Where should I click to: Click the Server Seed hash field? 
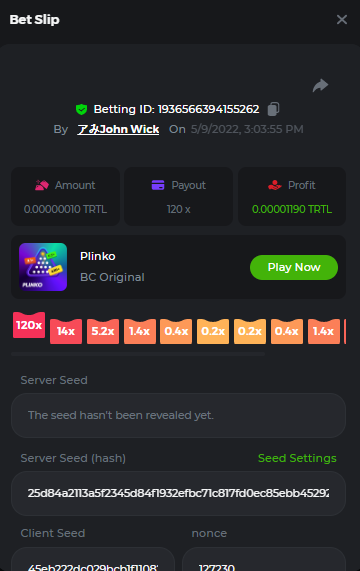point(178,493)
